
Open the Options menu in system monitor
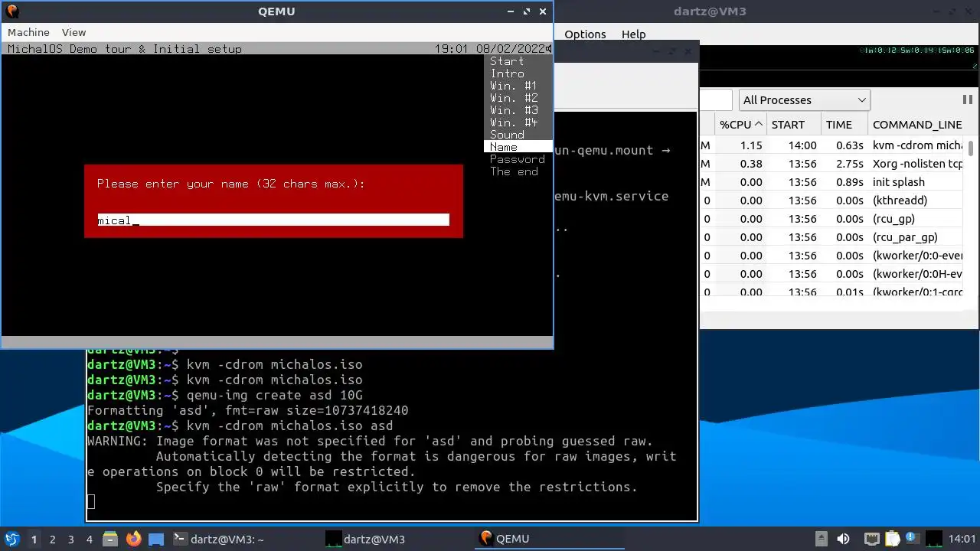(585, 34)
